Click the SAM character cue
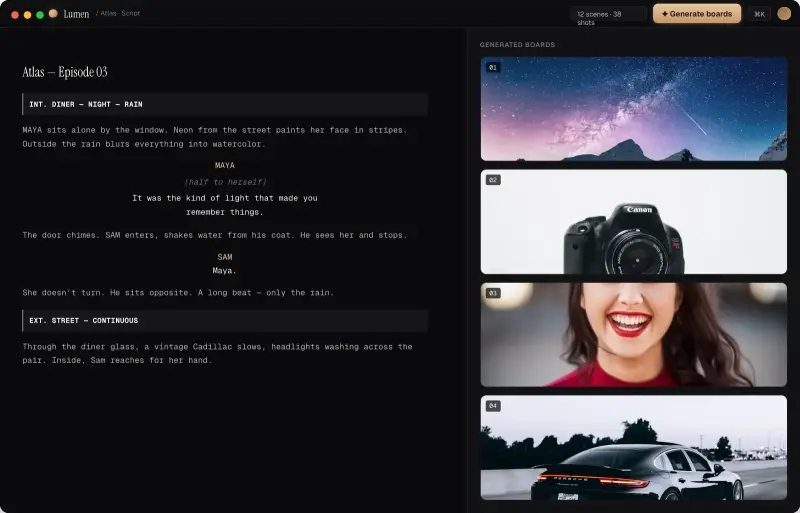 [x=225, y=257]
